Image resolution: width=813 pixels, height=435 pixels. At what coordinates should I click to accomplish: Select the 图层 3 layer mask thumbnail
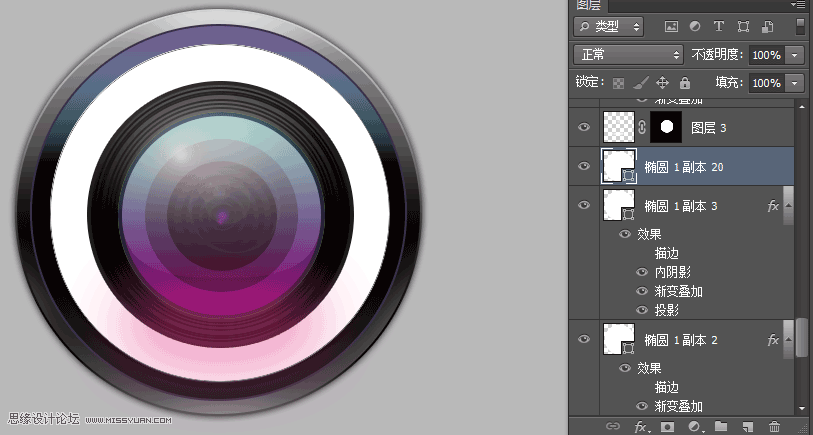[x=666, y=127]
